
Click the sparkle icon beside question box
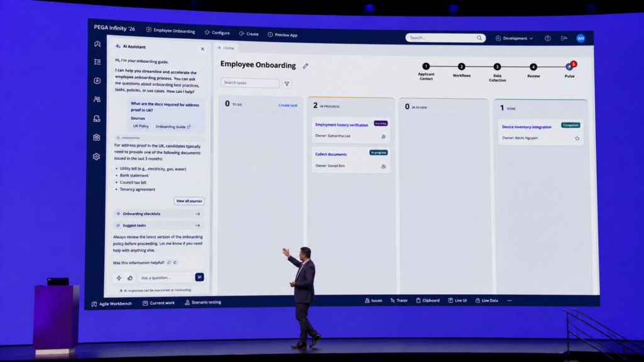tap(119, 278)
